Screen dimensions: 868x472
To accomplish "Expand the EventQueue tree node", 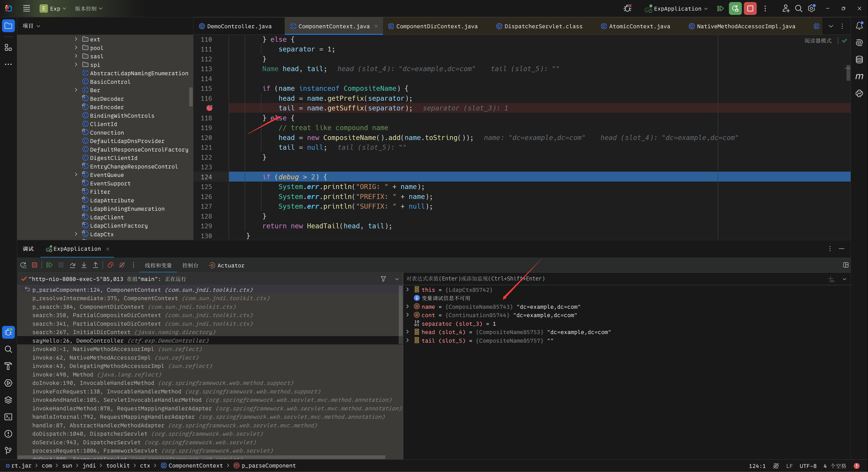I will coord(76,175).
